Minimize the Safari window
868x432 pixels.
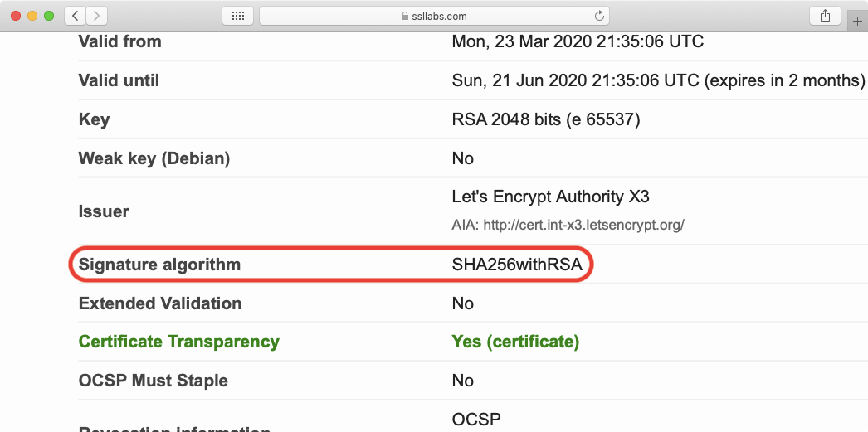[x=32, y=16]
